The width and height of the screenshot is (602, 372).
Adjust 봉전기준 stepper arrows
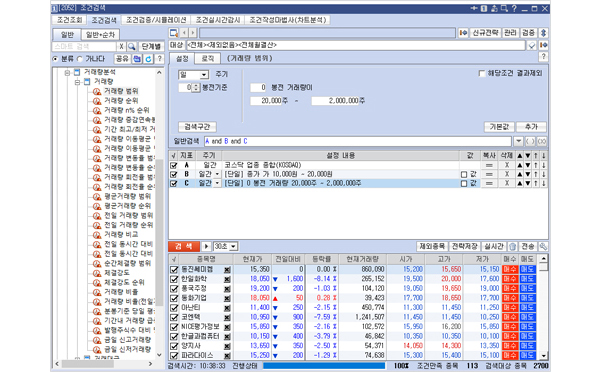(x=196, y=88)
